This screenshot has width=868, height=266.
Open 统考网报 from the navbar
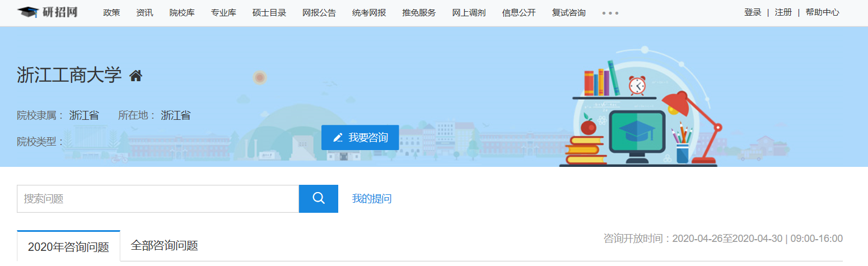[x=369, y=13]
